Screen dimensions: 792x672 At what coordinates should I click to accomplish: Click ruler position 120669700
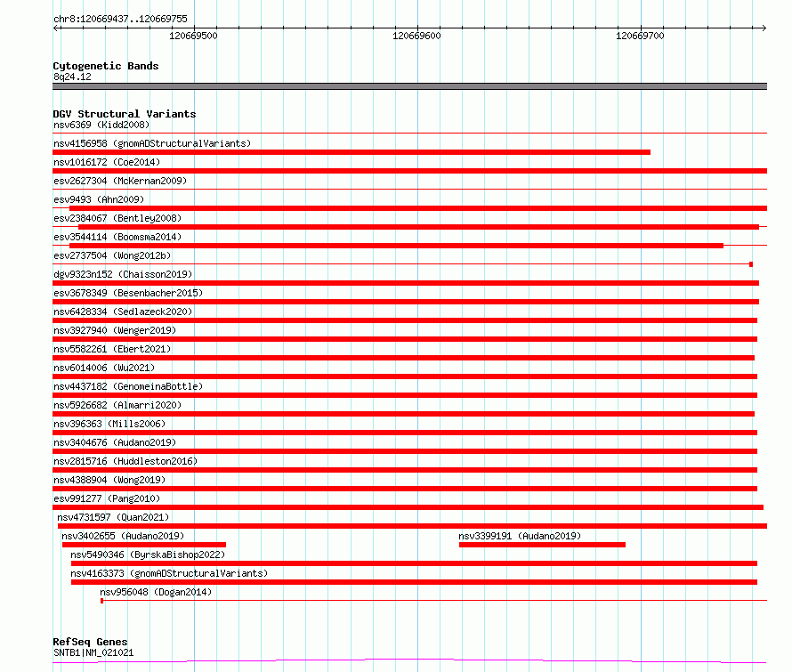(640, 36)
